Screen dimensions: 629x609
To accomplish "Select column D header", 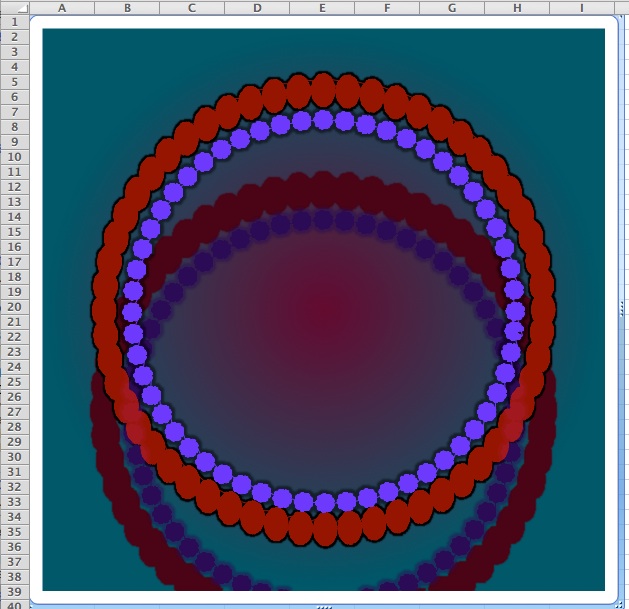I will [x=257, y=8].
